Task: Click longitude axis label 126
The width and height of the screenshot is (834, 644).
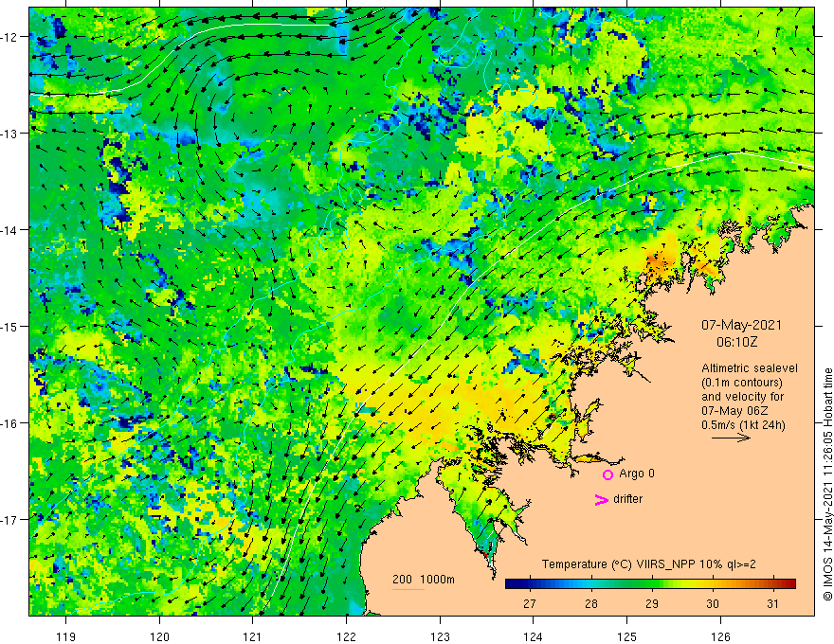Action: (x=720, y=636)
